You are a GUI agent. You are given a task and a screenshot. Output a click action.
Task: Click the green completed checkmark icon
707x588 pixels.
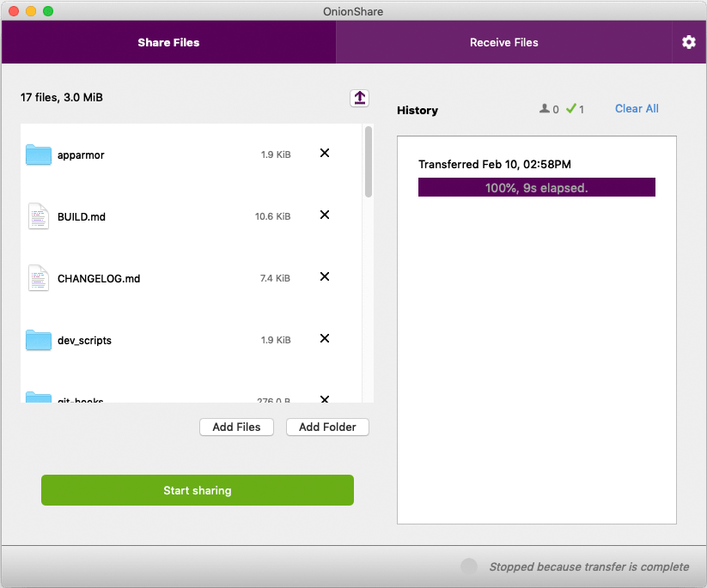(x=570, y=108)
